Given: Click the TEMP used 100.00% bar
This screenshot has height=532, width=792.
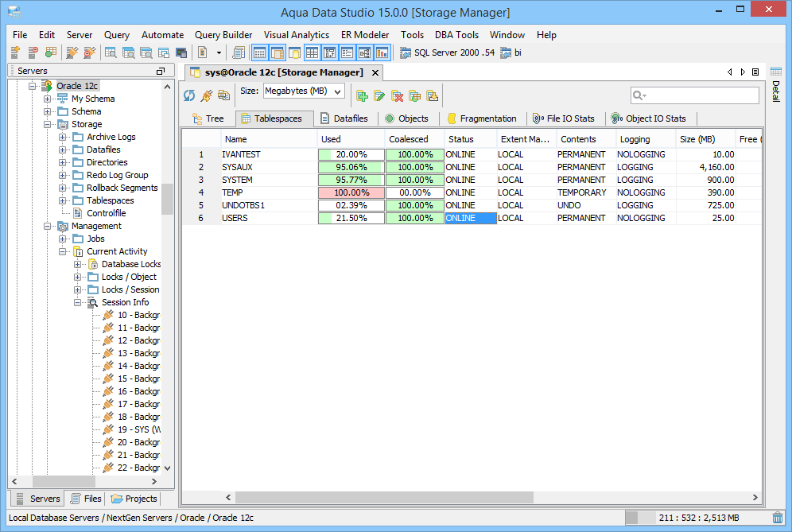Looking at the screenshot, I should 351,192.
